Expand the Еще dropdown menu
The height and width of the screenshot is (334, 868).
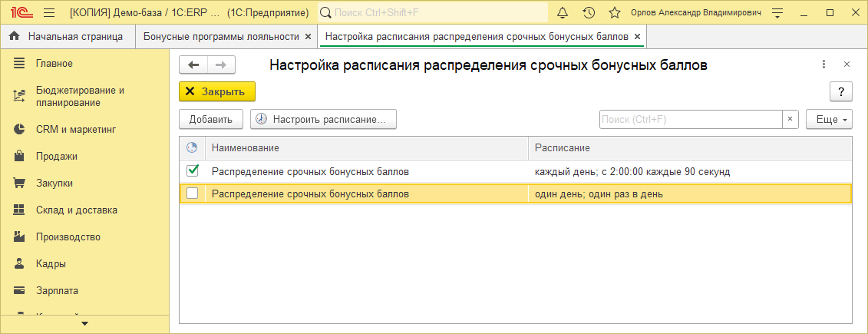click(x=829, y=120)
